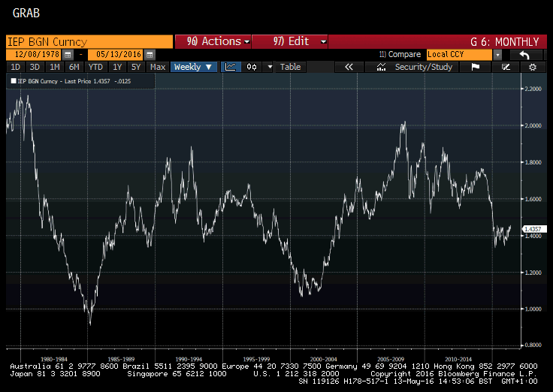This screenshot has height=392, width=553.
Task: Click the 1.6000 axis label
Action: pyautogui.click(x=533, y=199)
